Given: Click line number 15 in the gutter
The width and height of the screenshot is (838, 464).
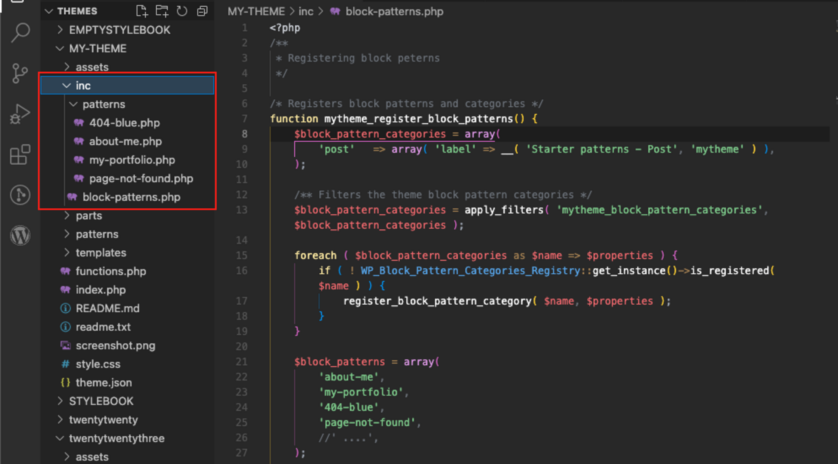Looking at the screenshot, I should [243, 255].
